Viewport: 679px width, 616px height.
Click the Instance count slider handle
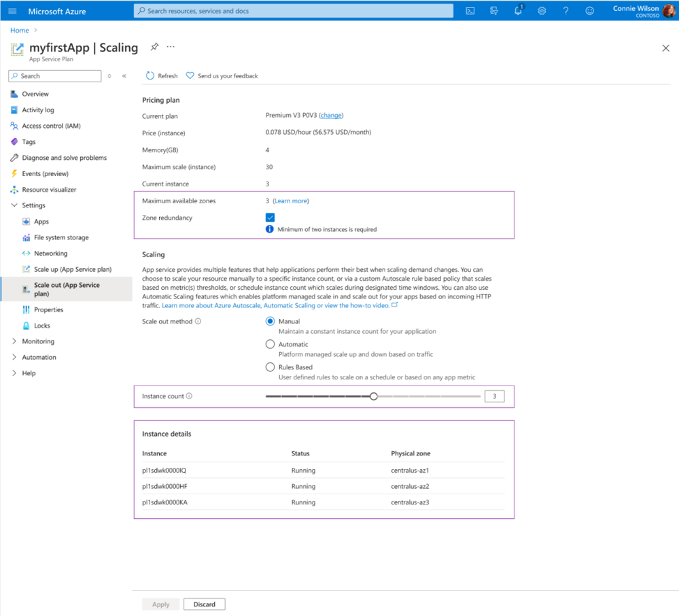374,396
